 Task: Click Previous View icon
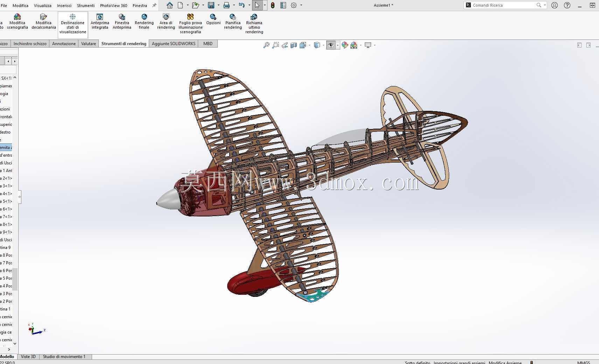(285, 45)
